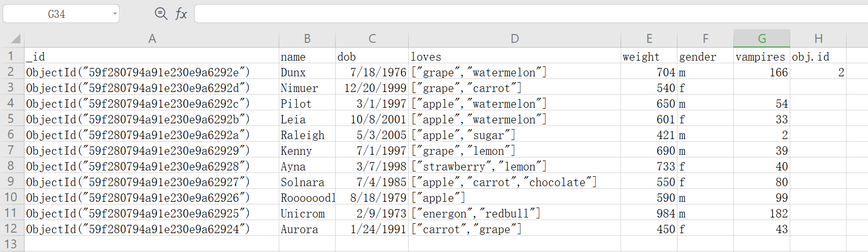This screenshot has height=252, width=868.
Task: Click the magnifier zoom icon near formula bar
Action: (x=161, y=14)
